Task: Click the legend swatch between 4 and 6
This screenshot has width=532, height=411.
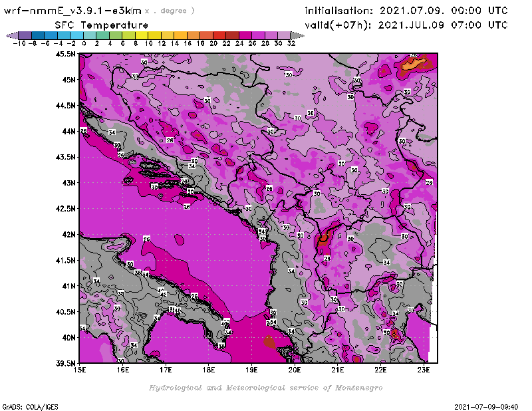Action: pyautogui.click(x=116, y=35)
